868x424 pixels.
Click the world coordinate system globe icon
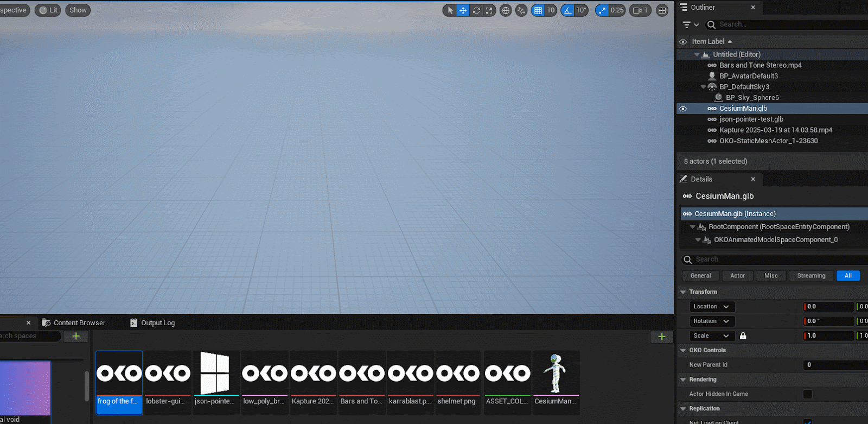click(506, 10)
